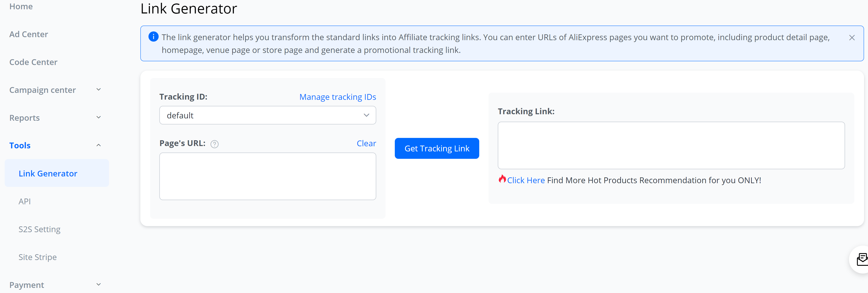Image resolution: width=868 pixels, height=293 pixels.
Task: Click the Manage tracking IDs link
Action: (x=338, y=97)
